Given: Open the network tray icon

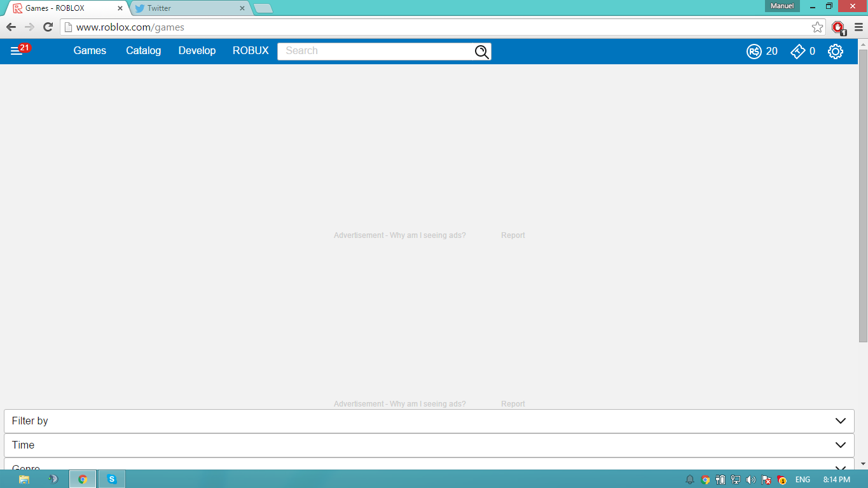Looking at the screenshot, I should 736,480.
